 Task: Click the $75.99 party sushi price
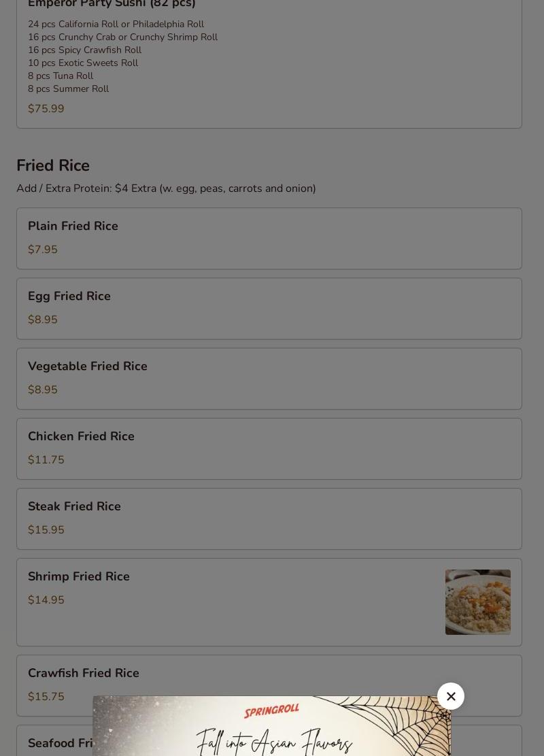pyautogui.click(x=46, y=109)
